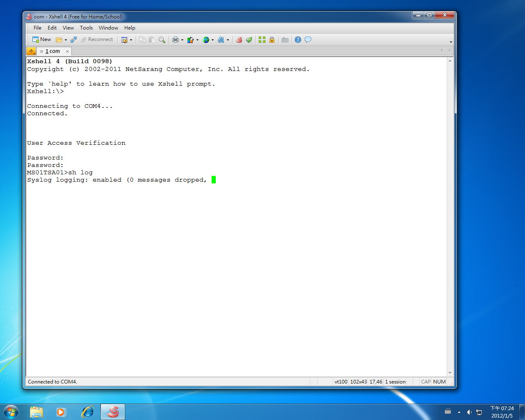Click the lock screen padlock icon
Screen dimensions: 525x420
(272, 40)
